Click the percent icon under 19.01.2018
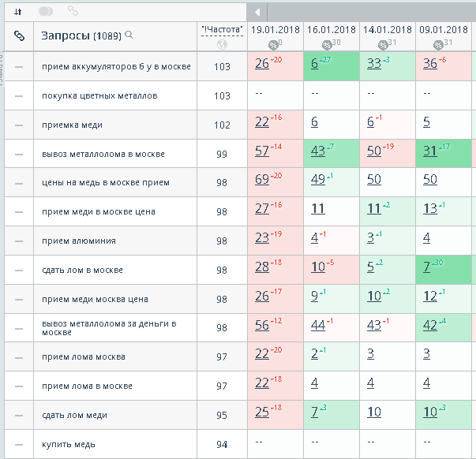The image size is (476, 459). tap(273, 45)
